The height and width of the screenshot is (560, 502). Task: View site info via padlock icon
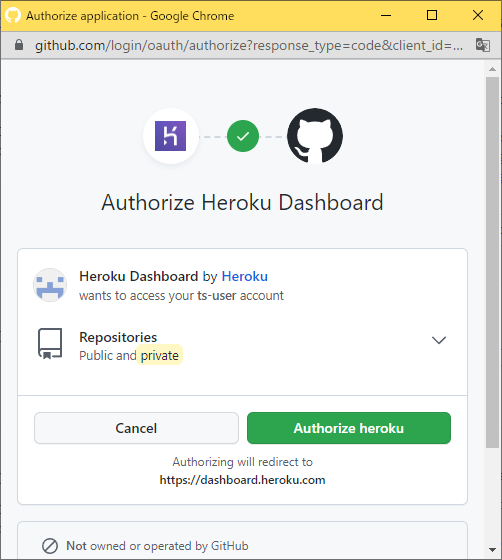pyautogui.click(x=19, y=45)
